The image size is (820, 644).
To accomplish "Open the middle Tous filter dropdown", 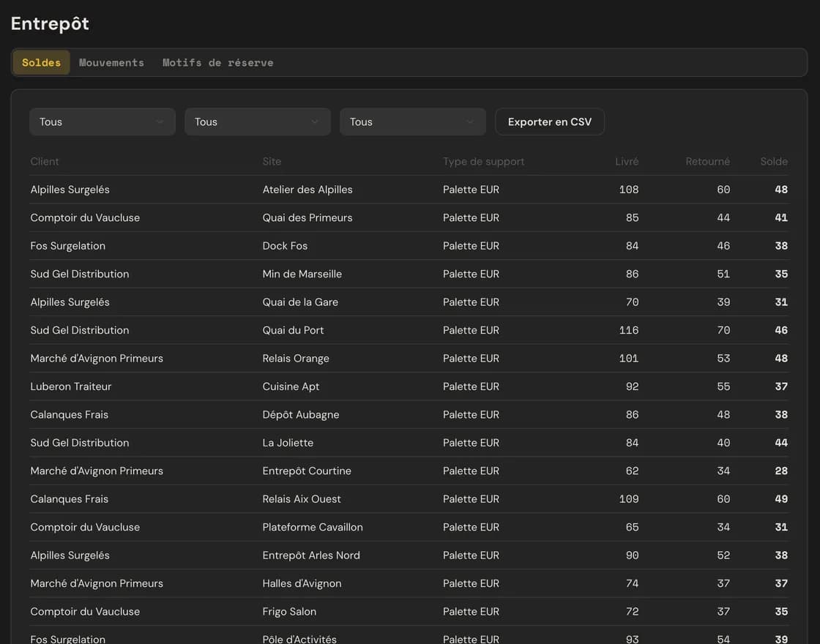I will tap(258, 121).
